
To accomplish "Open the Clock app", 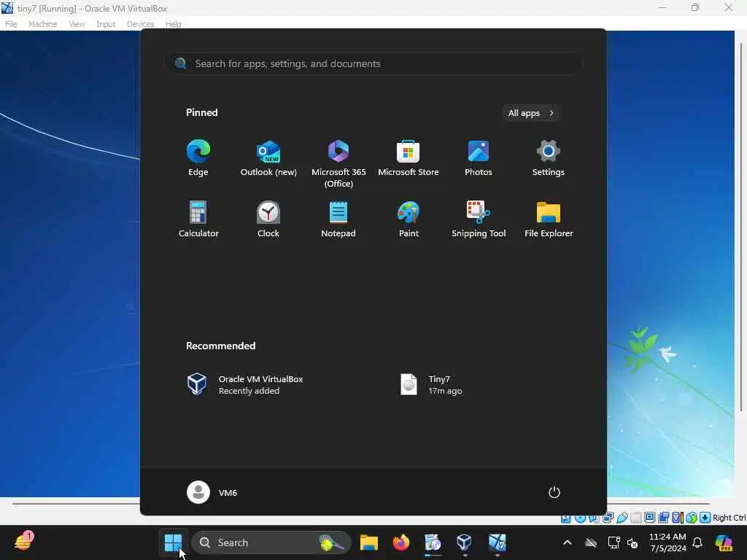I will coord(268,219).
